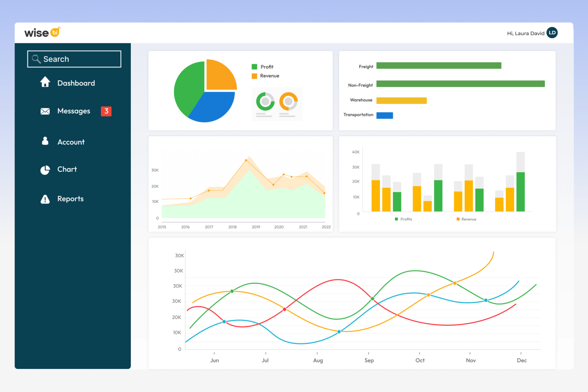Toggle the Profit legend entry
The height and width of the screenshot is (392, 588).
tap(262, 67)
